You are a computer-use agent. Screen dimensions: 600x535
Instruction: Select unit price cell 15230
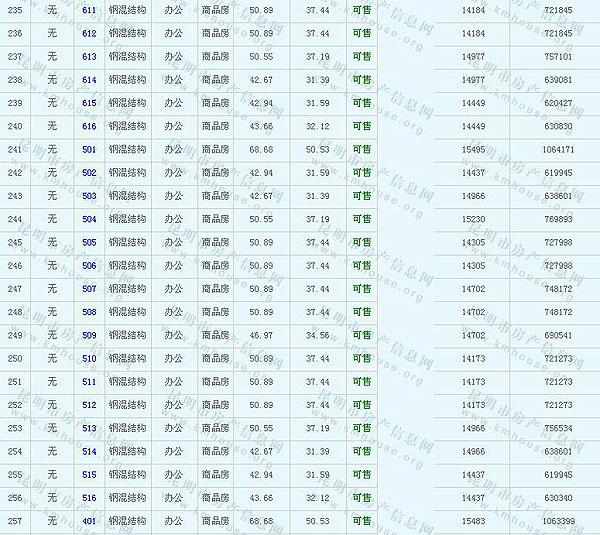tap(473, 219)
